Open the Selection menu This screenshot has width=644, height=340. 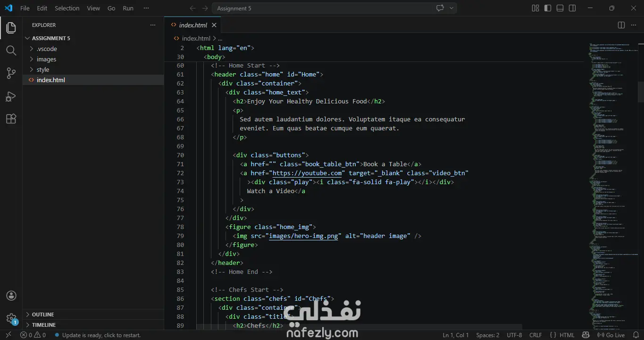coord(67,8)
